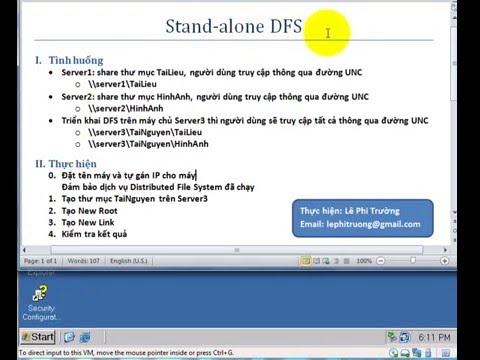Click vertical scrollbar thumb in Word

[454, 63]
